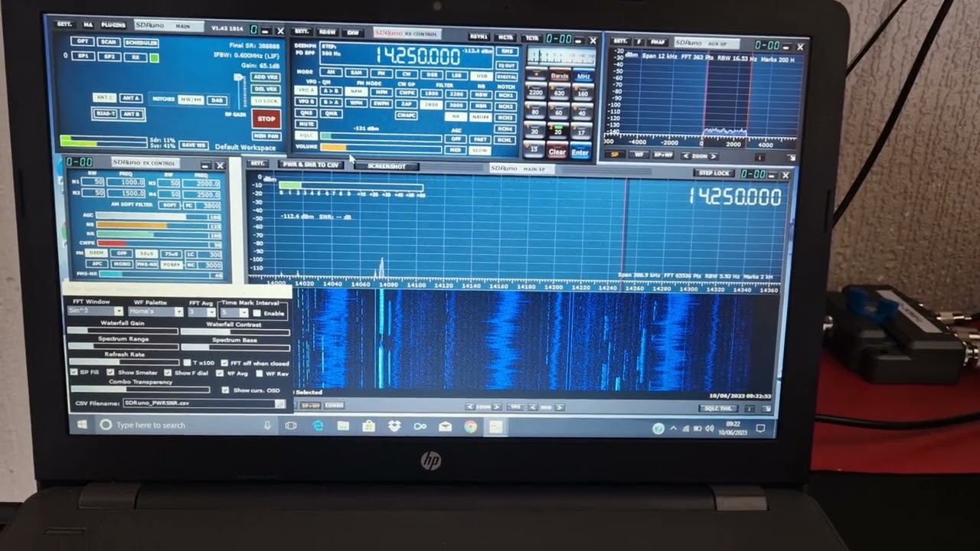Image resolution: width=980 pixels, height=551 pixels.
Task: Click the Aux SP resize arrow icon
Action: coord(791,157)
